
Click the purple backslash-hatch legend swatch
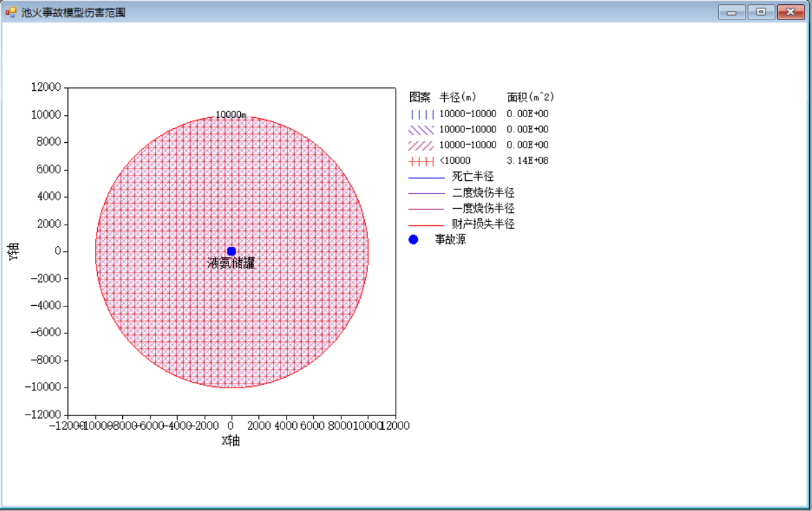[421, 130]
